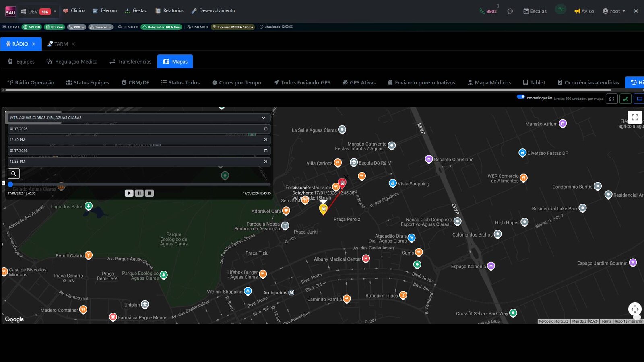This screenshot has height=362, width=644.
Task: Click the blue timeline slider handle
Action: [10, 184]
